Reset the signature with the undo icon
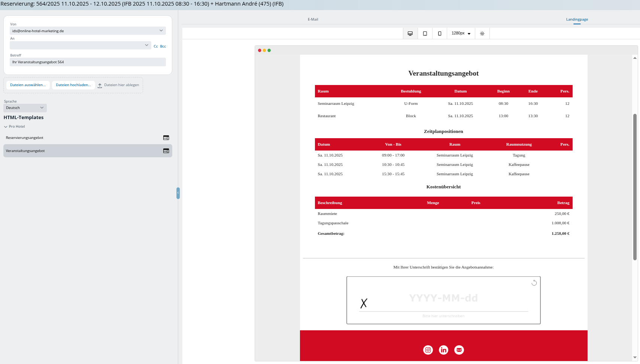The height and width of the screenshot is (364, 640). click(x=534, y=283)
